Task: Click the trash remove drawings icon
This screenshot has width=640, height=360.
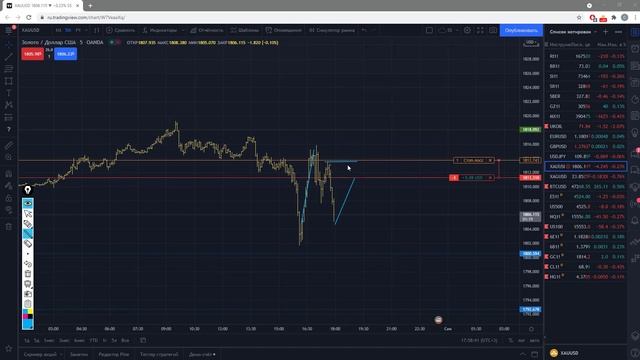Action: pos(9,227)
